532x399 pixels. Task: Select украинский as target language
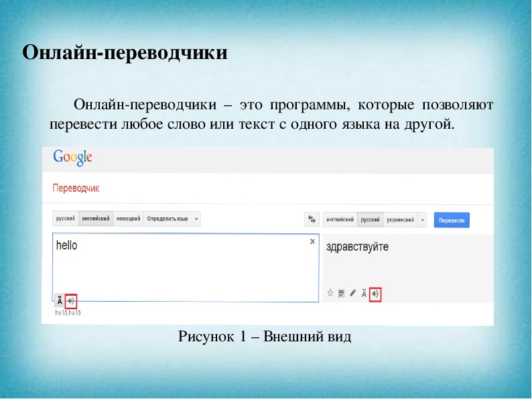(401, 220)
